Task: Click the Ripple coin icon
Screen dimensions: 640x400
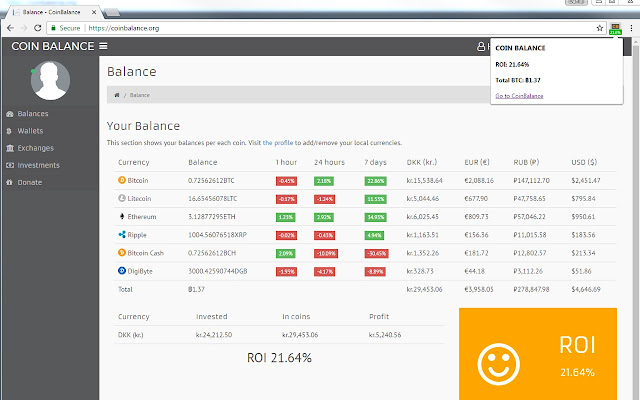Action: [122, 234]
